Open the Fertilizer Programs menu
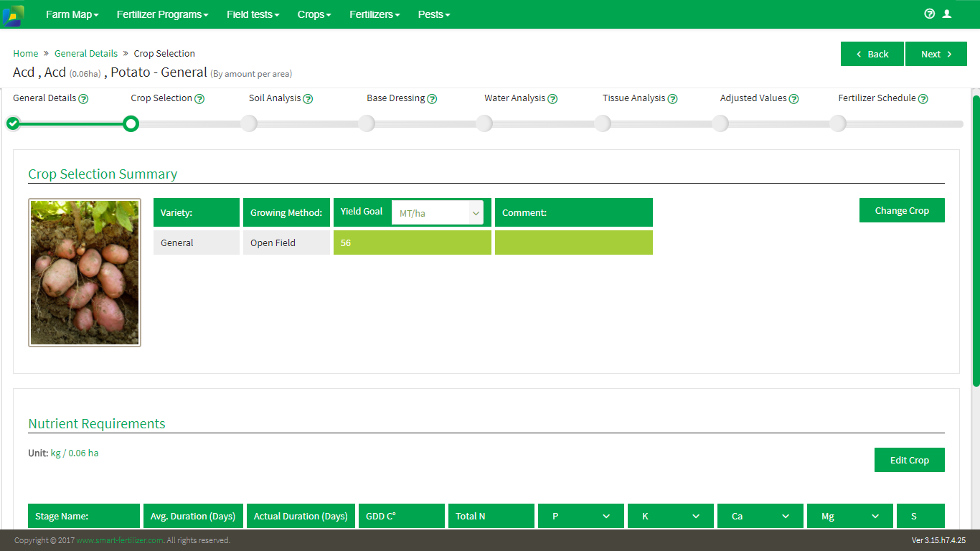 162,14
